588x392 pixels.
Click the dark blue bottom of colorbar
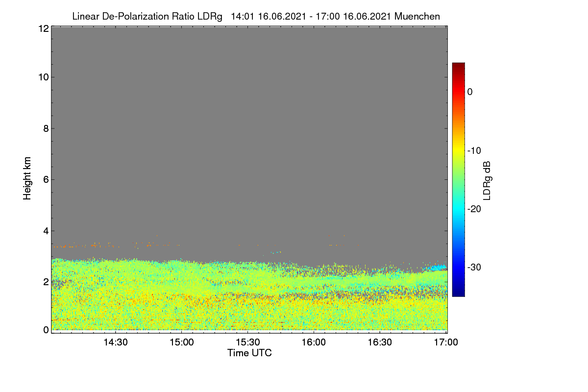(x=458, y=293)
